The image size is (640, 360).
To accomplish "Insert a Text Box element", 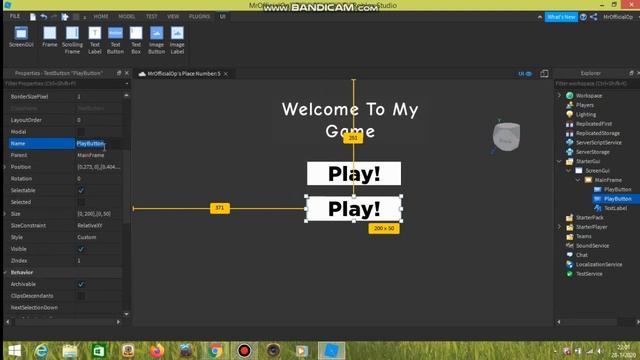I will [x=136, y=40].
